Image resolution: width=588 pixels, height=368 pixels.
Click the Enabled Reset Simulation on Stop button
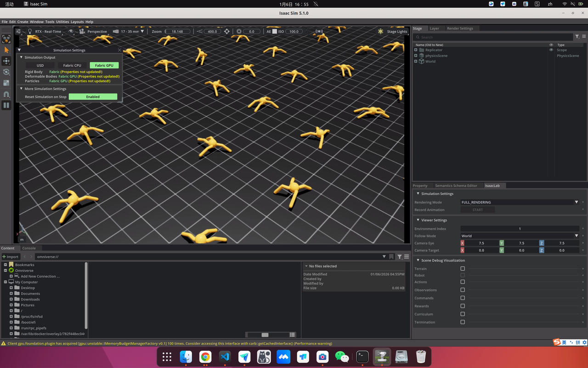[x=93, y=97]
